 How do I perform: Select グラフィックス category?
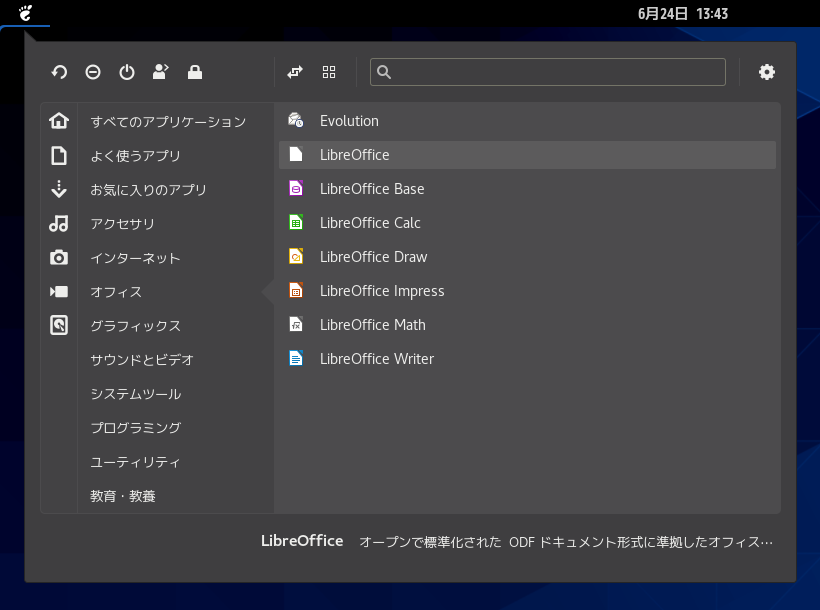pyautogui.click(x=135, y=326)
